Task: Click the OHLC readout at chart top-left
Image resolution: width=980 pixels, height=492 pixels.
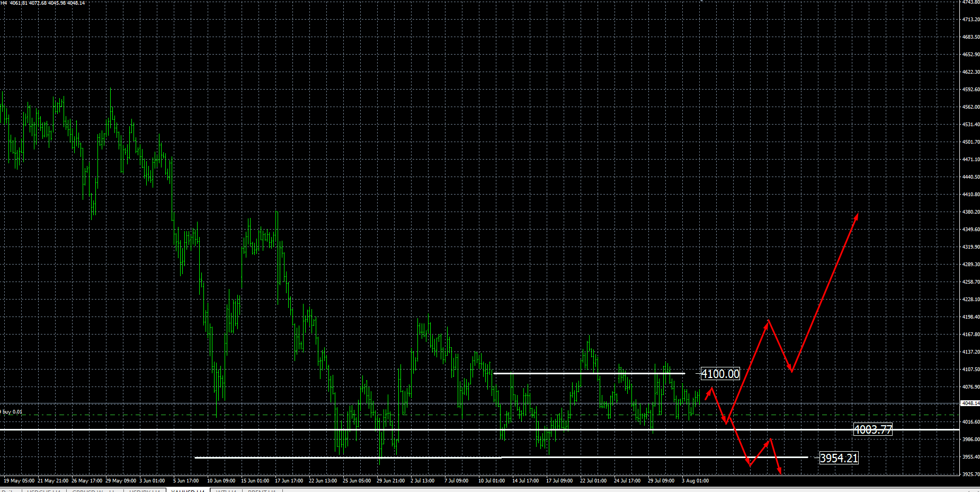Action: click(43, 3)
